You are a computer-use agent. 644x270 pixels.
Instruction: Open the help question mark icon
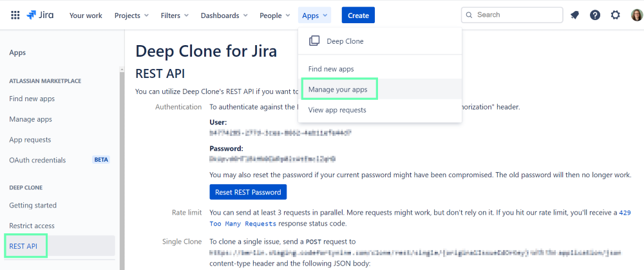(x=595, y=15)
